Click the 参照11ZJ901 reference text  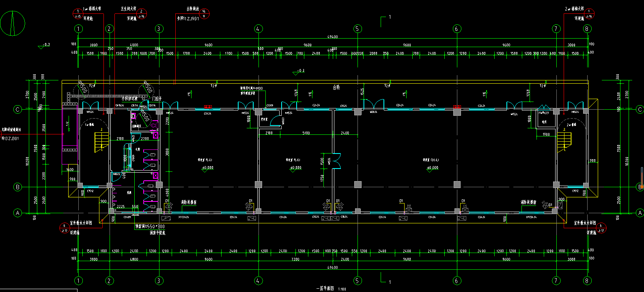click(x=188, y=19)
